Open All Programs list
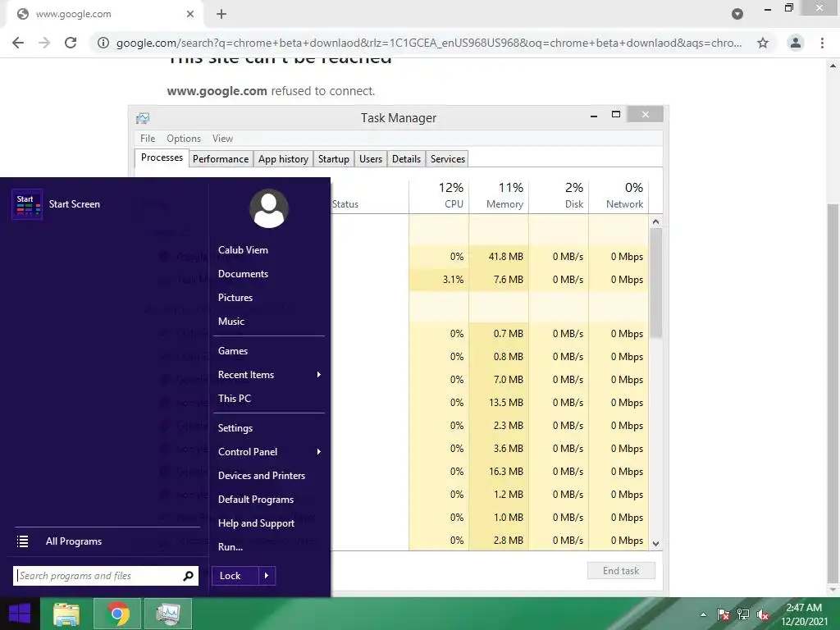Image resolution: width=840 pixels, height=630 pixels. pos(73,541)
